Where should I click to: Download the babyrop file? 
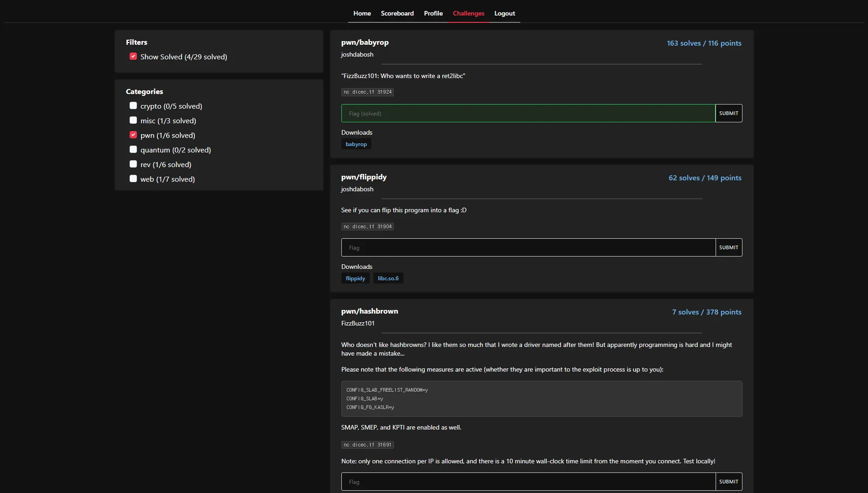tap(356, 144)
